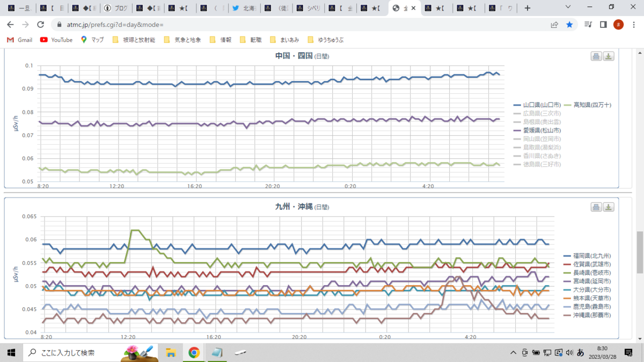Open a new browser tab

pos(528,8)
